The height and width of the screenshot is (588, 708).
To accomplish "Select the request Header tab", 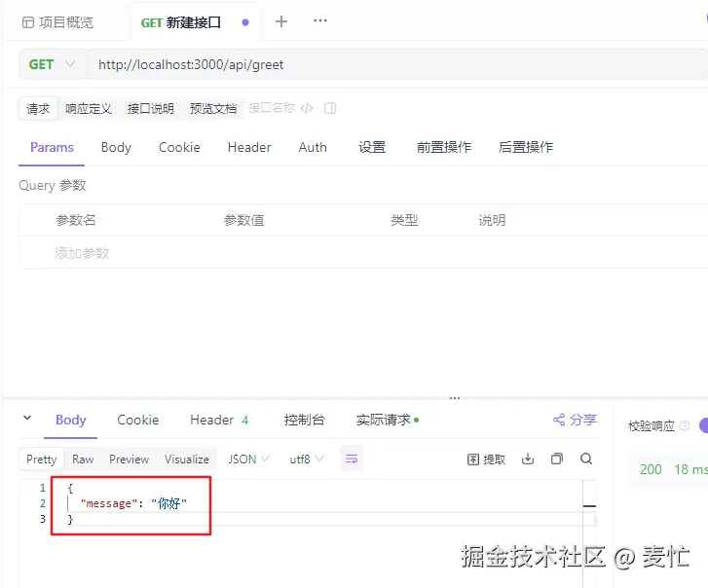I will pyautogui.click(x=249, y=147).
